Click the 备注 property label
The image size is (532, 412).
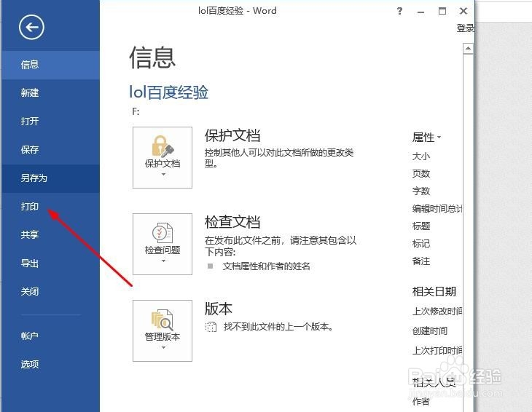click(x=421, y=261)
